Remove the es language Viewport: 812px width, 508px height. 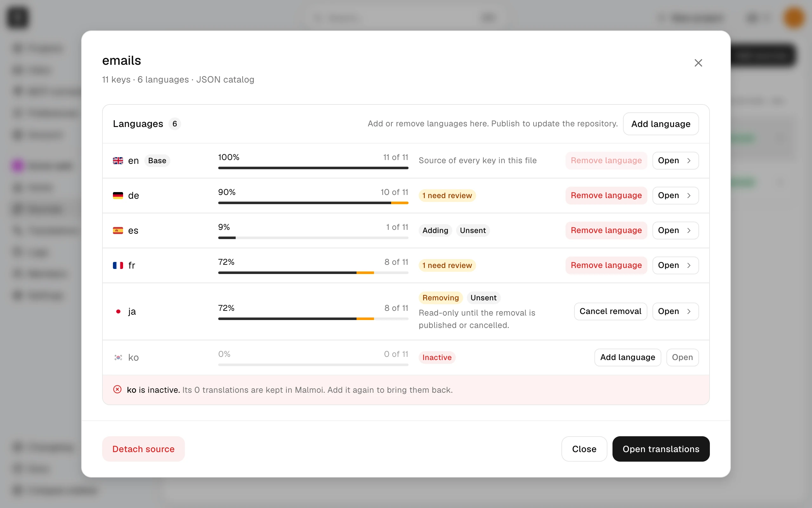click(606, 231)
